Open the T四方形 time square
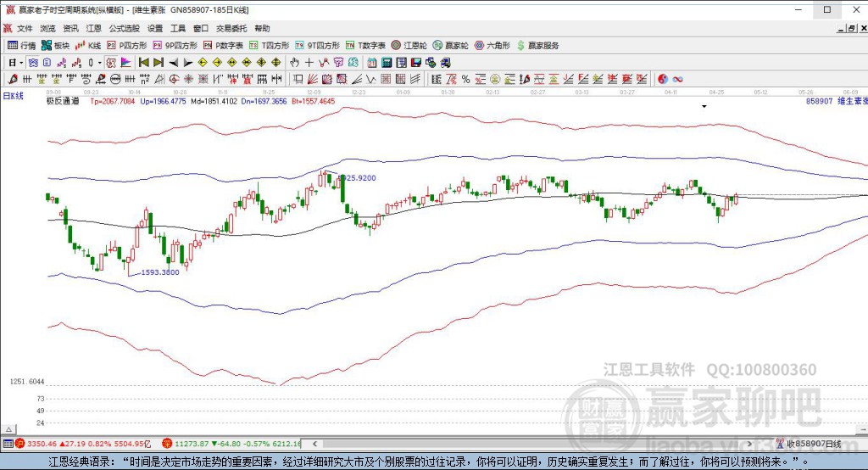This screenshot has width=868, height=470. [269, 46]
